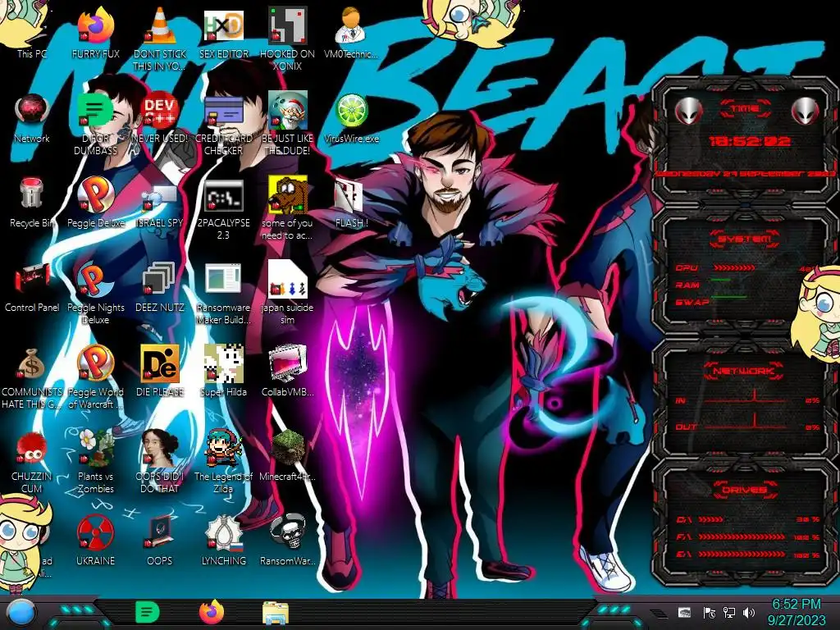The image size is (840, 630).
Task: Open the CollabVMB... monitor icon
Action: click(287, 372)
